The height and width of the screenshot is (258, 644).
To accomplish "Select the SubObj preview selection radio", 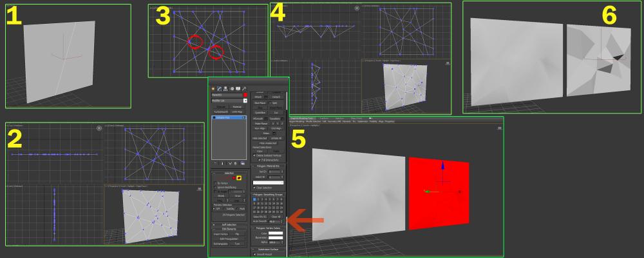I will [224, 208].
